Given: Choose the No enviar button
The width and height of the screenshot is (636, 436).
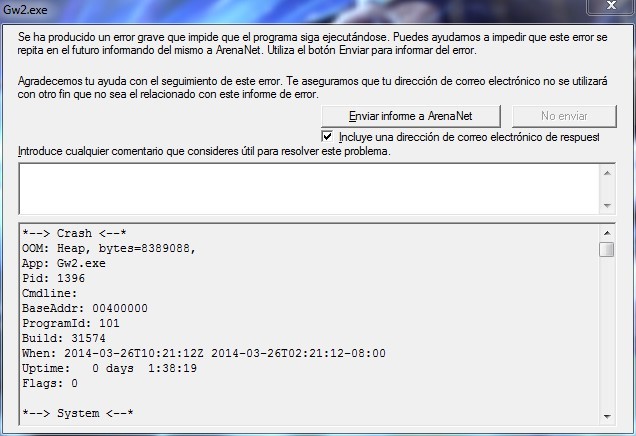Looking at the screenshot, I should tap(564, 116).
